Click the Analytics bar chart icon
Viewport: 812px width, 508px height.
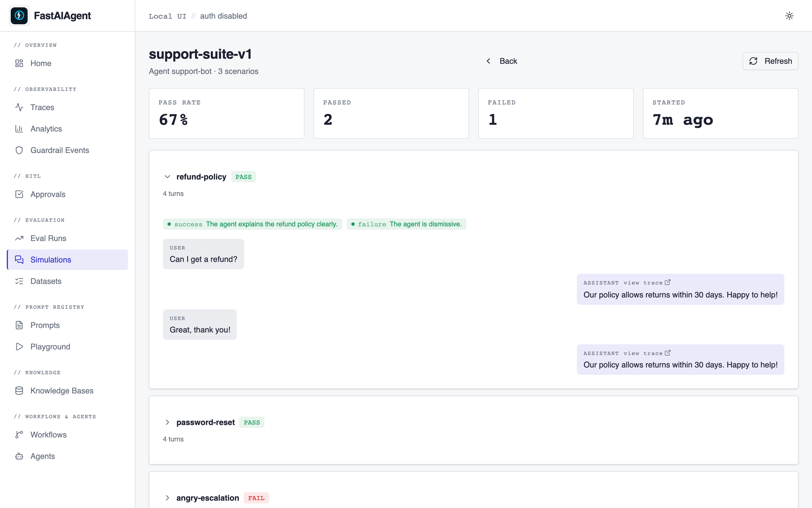coord(19,129)
